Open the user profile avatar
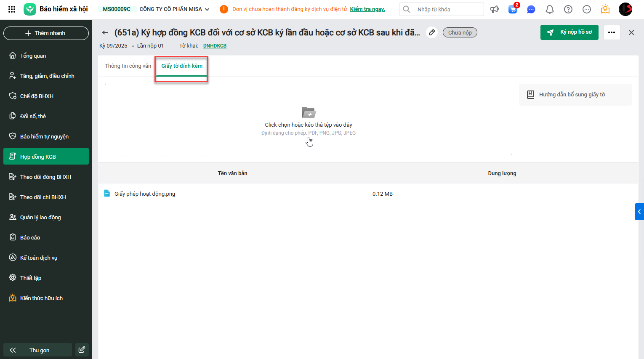This screenshot has width=644, height=359. [x=625, y=9]
